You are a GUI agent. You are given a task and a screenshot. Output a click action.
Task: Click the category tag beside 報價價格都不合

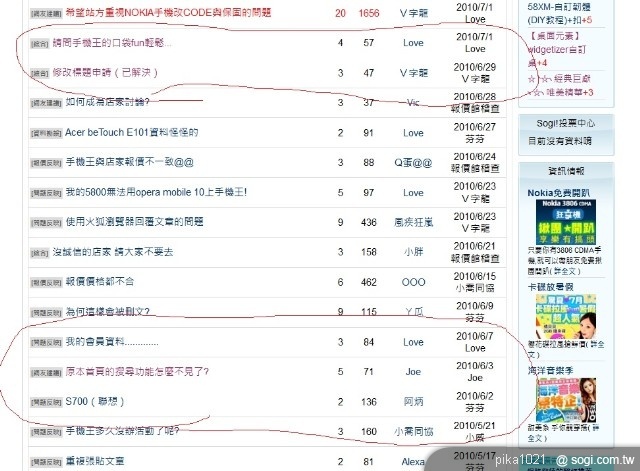(44, 283)
